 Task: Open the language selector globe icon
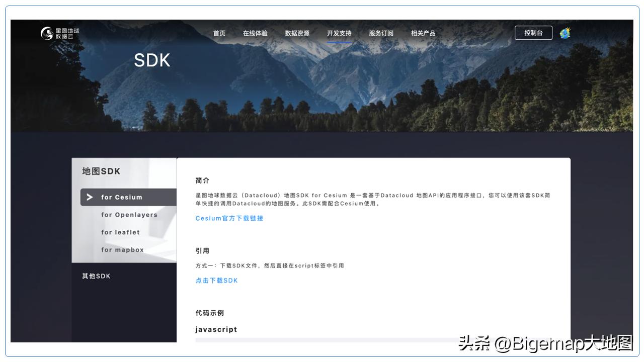click(x=564, y=32)
